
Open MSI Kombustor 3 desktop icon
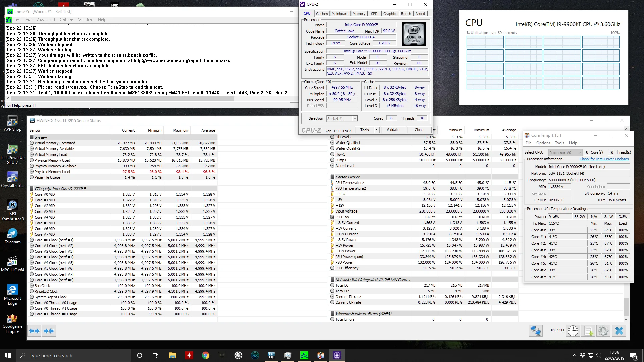tap(12, 210)
